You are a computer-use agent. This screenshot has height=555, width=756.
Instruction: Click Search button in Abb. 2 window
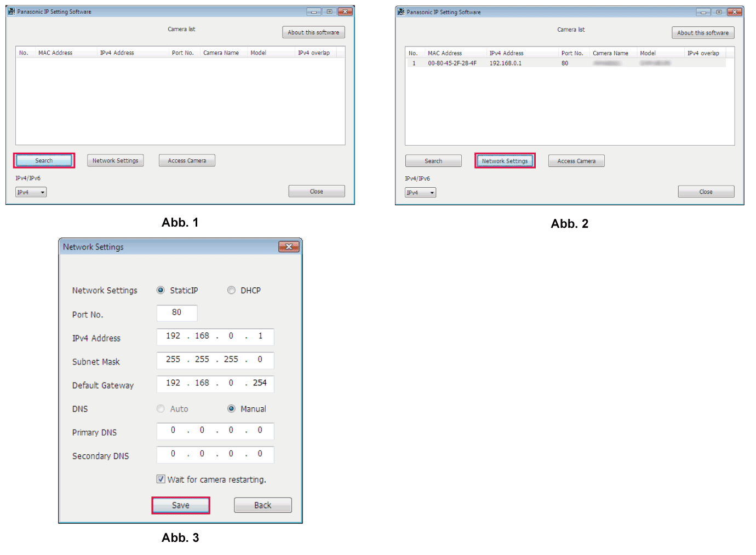tap(433, 161)
